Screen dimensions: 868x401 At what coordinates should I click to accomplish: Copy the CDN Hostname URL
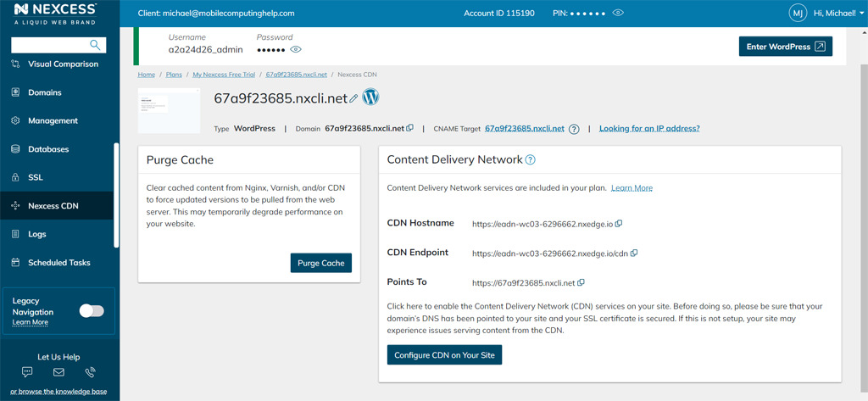coord(619,224)
